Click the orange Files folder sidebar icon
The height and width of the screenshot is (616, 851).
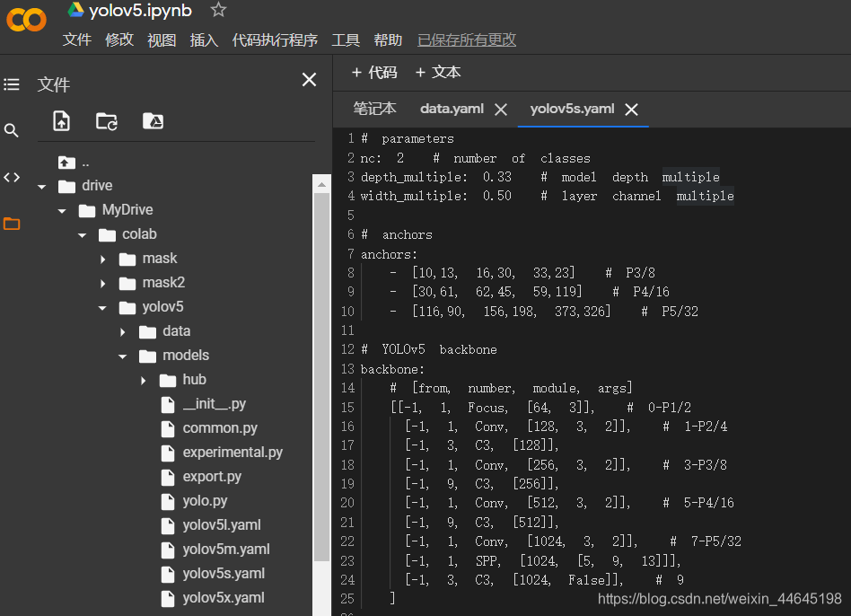click(x=12, y=224)
